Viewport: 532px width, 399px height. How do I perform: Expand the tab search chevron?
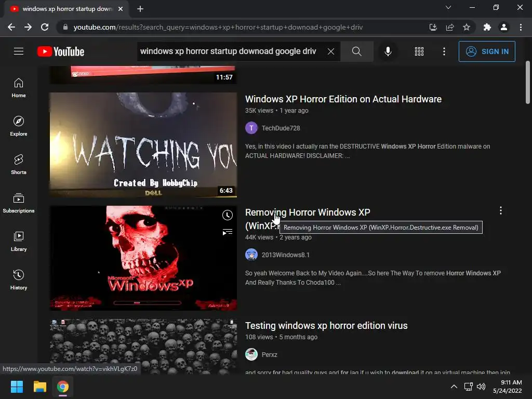click(448, 7)
